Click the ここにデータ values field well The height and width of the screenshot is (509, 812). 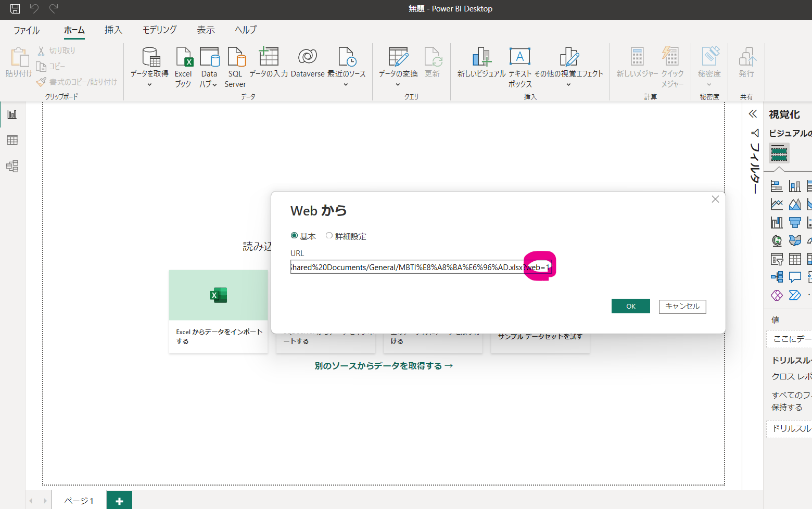pyautogui.click(x=790, y=339)
